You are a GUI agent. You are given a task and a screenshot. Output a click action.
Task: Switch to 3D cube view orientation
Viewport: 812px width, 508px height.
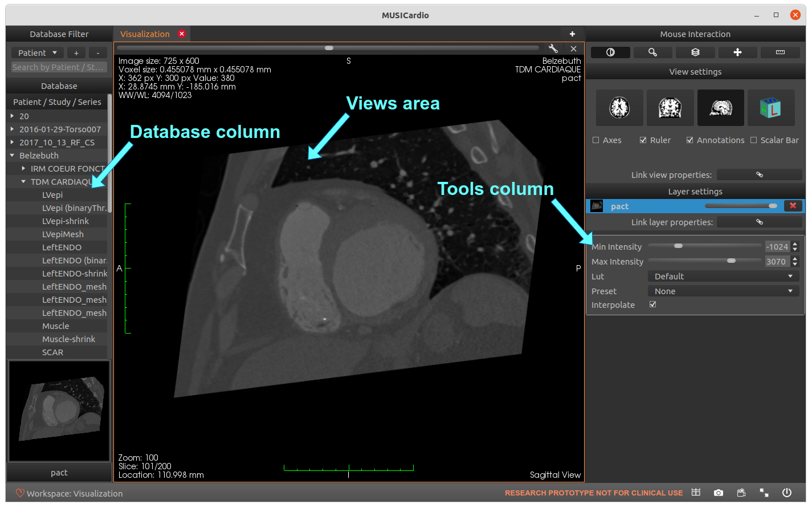tap(771, 108)
